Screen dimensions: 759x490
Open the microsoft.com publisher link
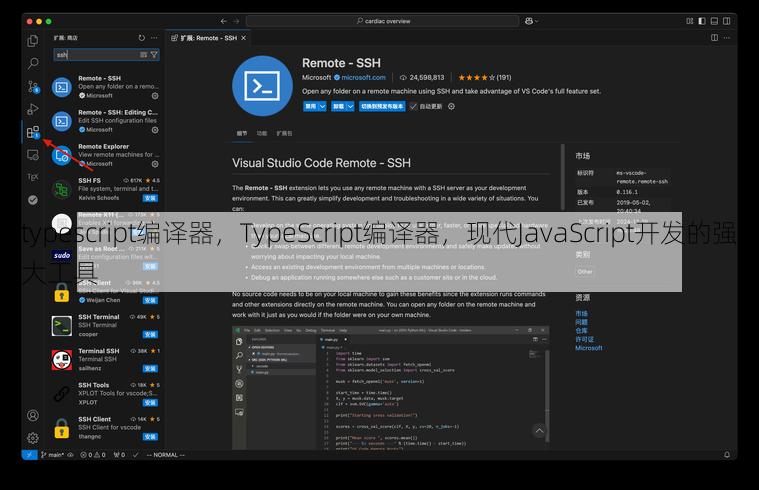coord(364,77)
